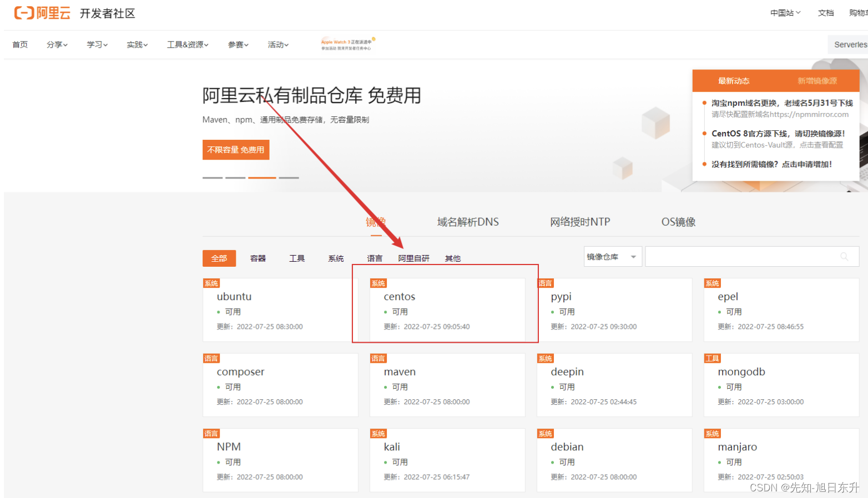Switch to the 最新动态 tab
Screen dimensions: 868x498
[x=734, y=81]
